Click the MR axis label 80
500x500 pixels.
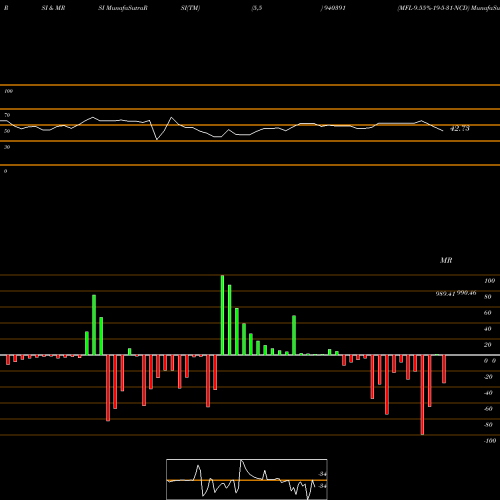488,297
